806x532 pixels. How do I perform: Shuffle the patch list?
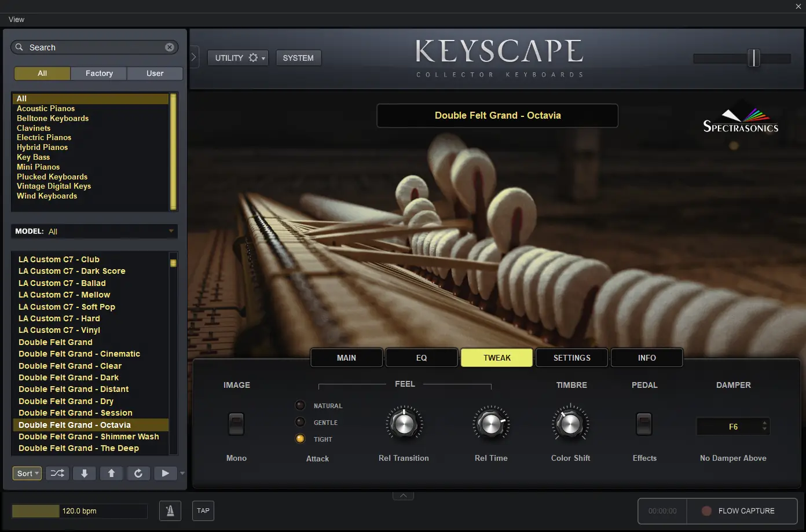[57, 474]
